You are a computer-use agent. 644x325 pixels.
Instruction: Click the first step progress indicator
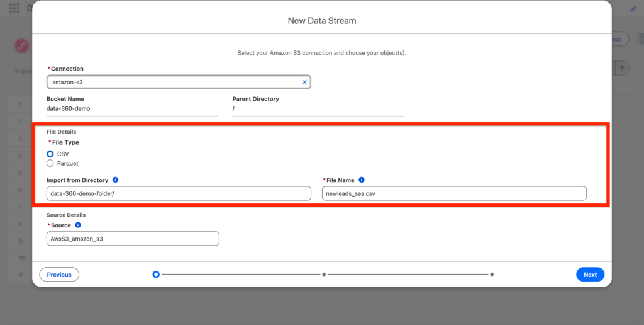pos(156,275)
